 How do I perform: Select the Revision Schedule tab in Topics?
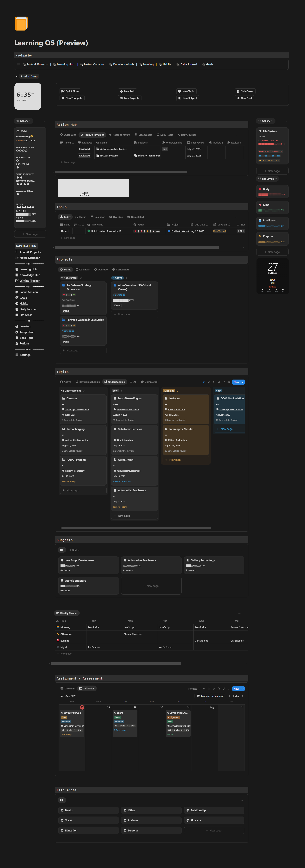(88, 382)
